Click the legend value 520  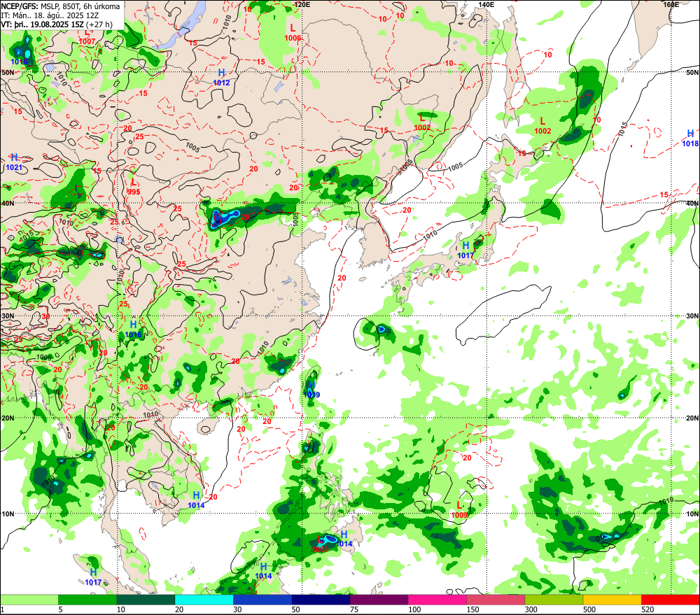(647, 609)
